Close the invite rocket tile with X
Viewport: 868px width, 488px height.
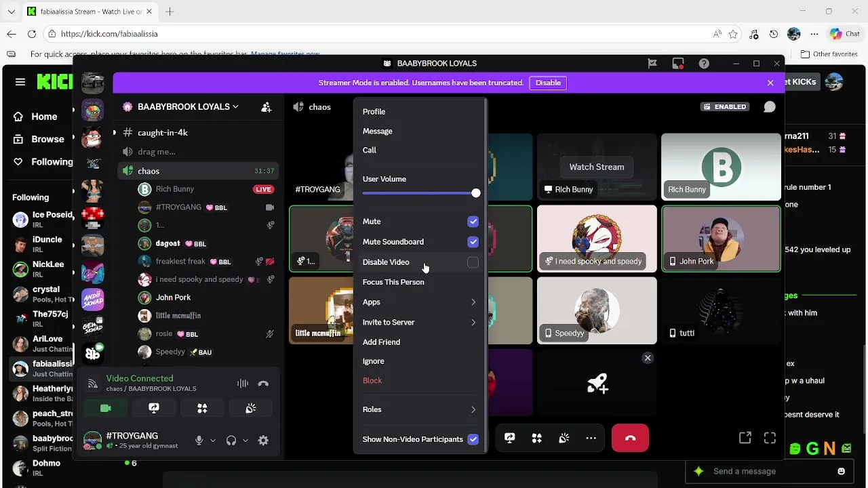(648, 358)
